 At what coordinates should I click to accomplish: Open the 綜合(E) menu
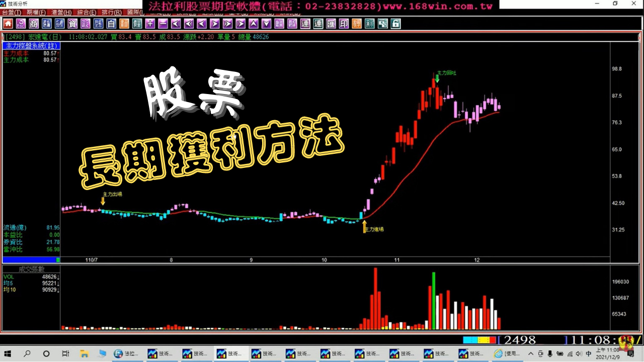[87, 12]
